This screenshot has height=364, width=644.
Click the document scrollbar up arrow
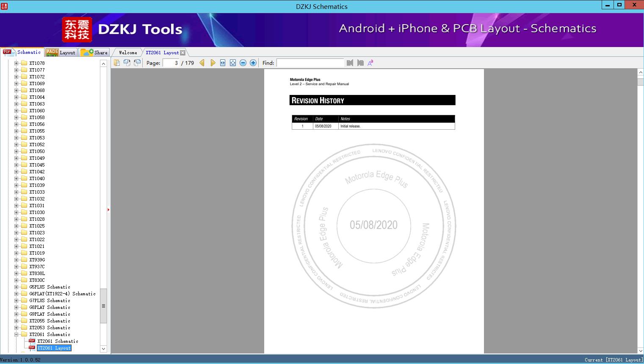[x=641, y=72]
